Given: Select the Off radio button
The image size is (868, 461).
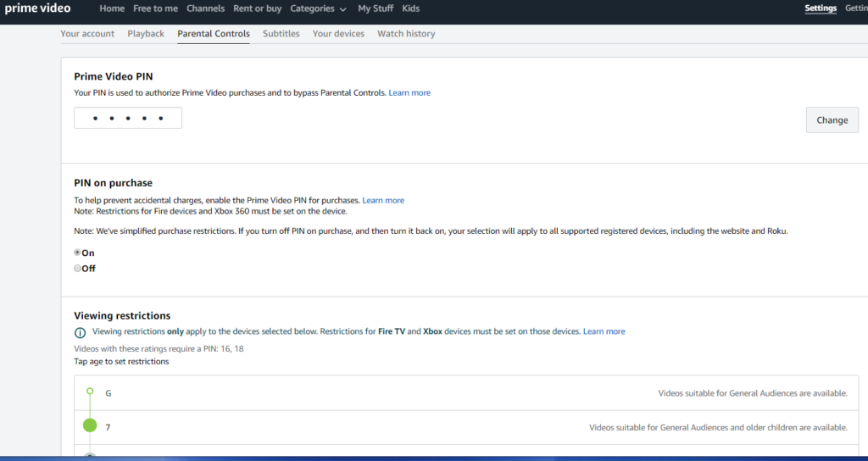Looking at the screenshot, I should (x=77, y=268).
